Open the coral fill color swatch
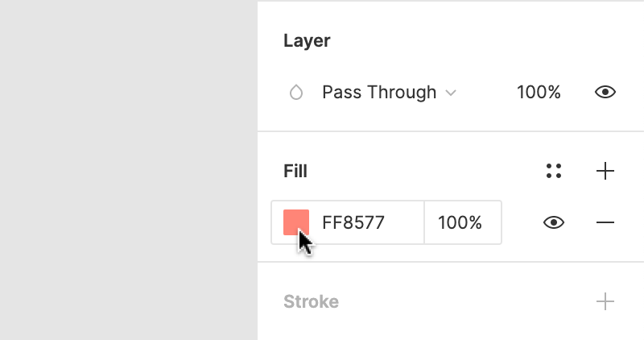This screenshot has width=644, height=340. (x=296, y=222)
